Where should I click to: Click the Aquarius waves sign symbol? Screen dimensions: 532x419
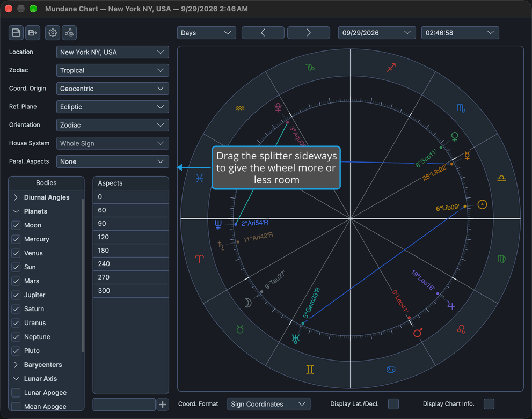point(240,108)
